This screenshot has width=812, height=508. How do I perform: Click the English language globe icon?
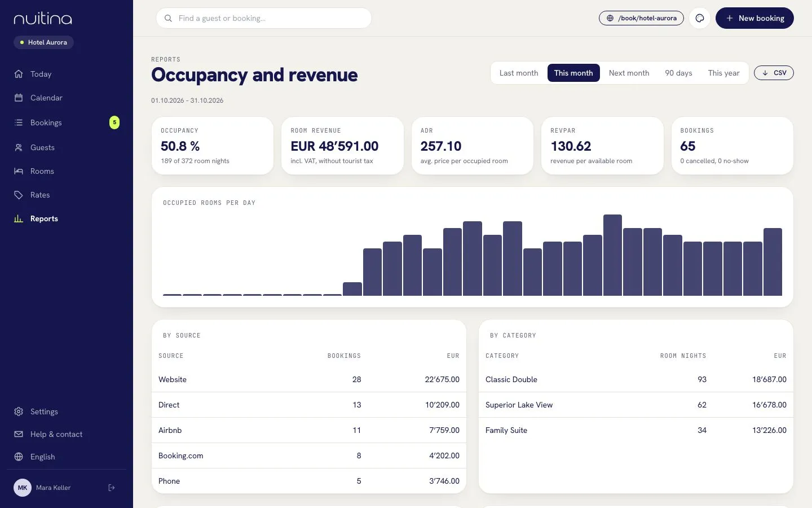(x=19, y=457)
